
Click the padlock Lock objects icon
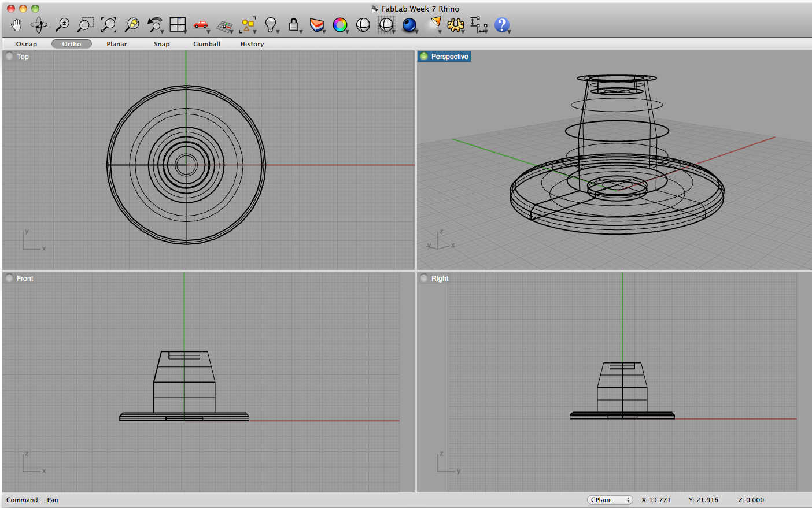(x=294, y=25)
